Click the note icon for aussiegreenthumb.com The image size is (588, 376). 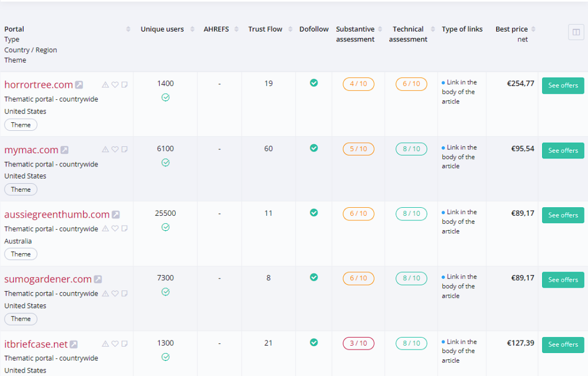click(x=125, y=228)
